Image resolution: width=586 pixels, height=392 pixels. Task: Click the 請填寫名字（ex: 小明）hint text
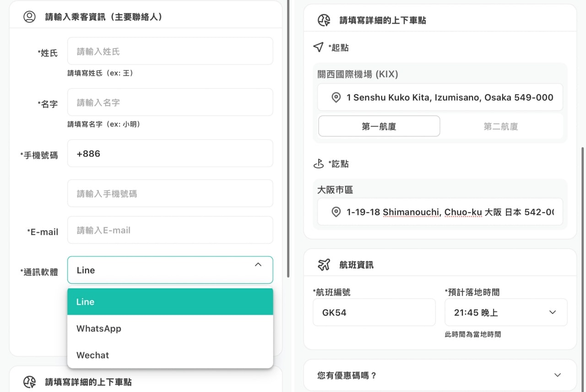pyautogui.click(x=104, y=124)
